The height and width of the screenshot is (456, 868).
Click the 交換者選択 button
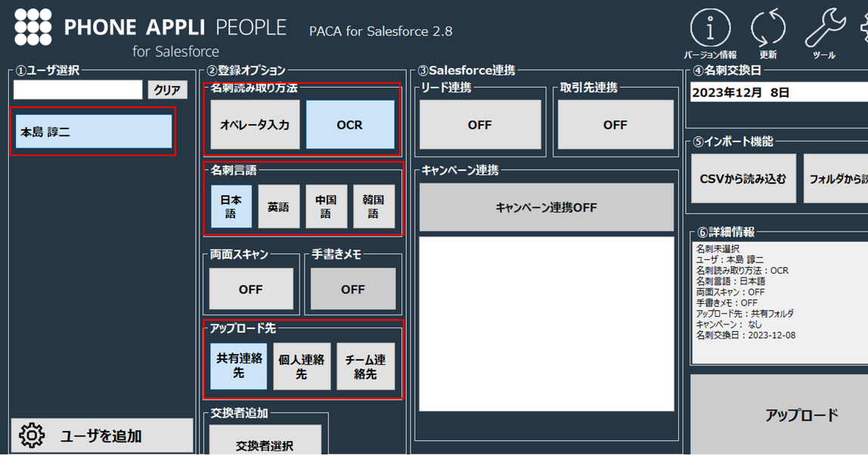(265, 441)
